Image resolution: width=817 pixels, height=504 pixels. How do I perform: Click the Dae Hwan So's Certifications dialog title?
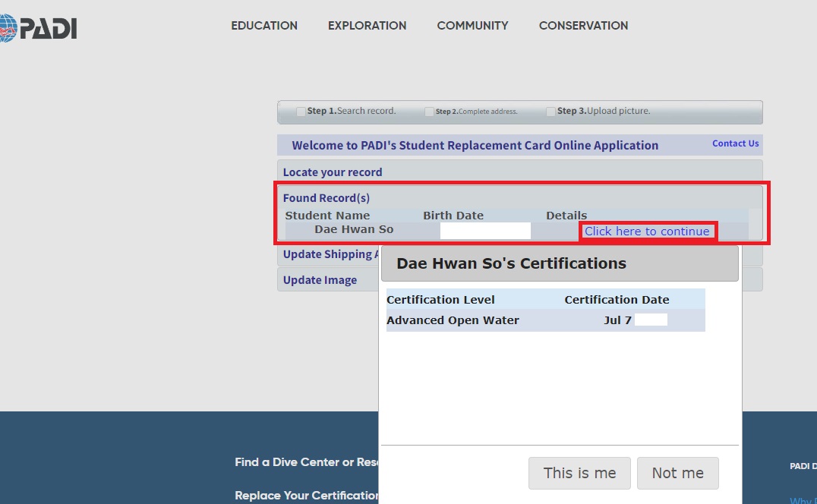click(511, 263)
